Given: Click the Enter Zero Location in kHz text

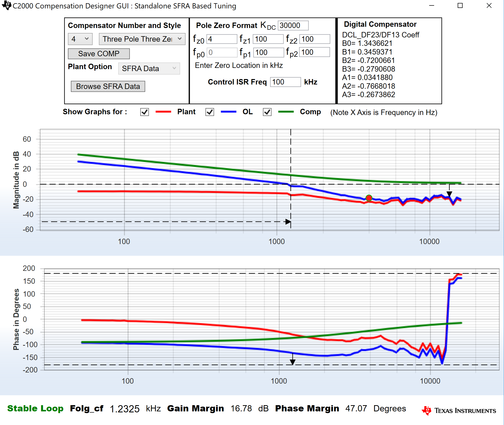Looking at the screenshot, I should [x=239, y=65].
